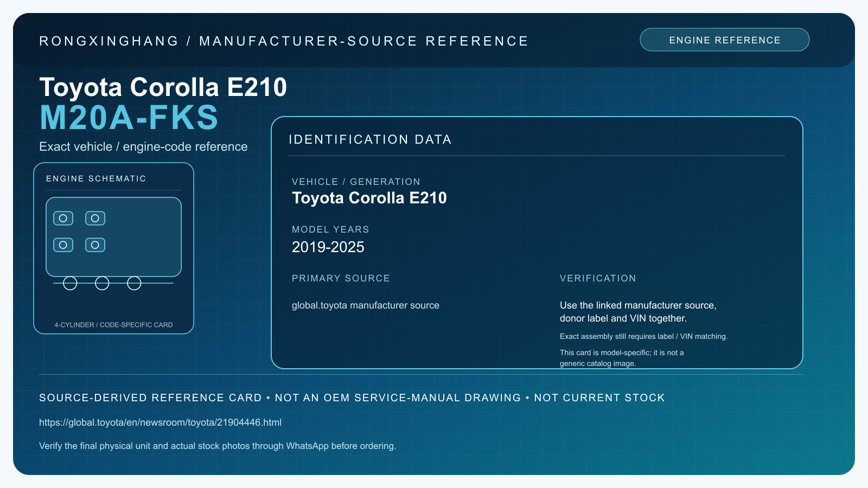Click the IDENTIFICATION DATA panel heading

[370, 139]
